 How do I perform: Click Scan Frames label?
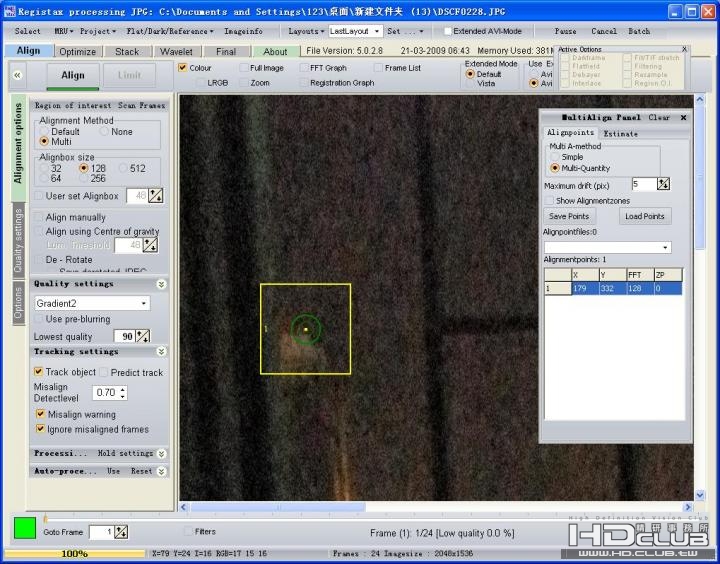141,106
